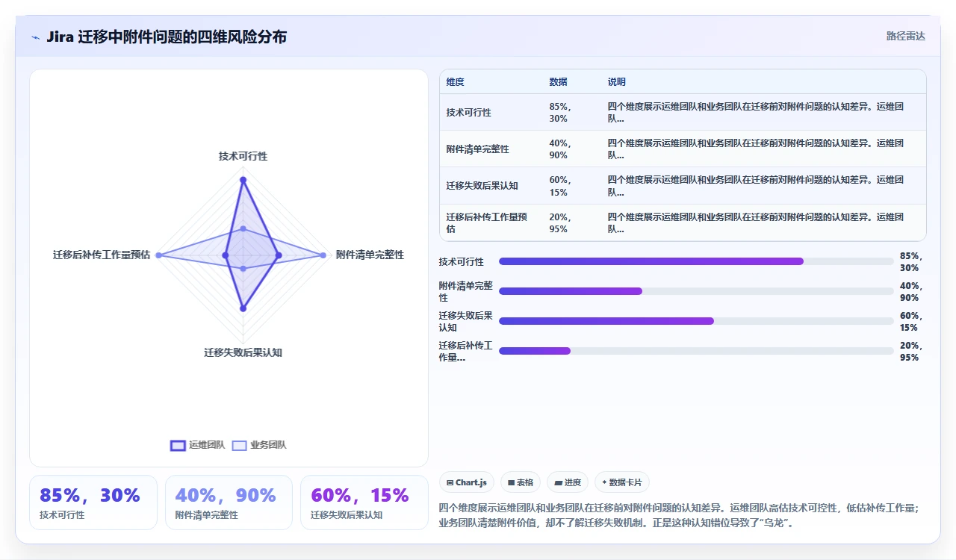Click the 维度 column header
956x560 pixels.
(x=455, y=82)
